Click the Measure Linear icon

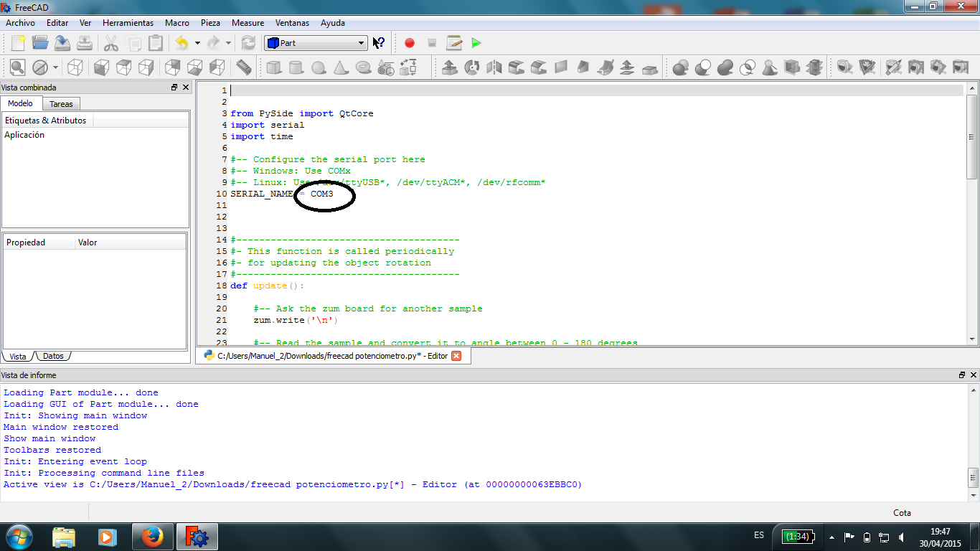845,67
